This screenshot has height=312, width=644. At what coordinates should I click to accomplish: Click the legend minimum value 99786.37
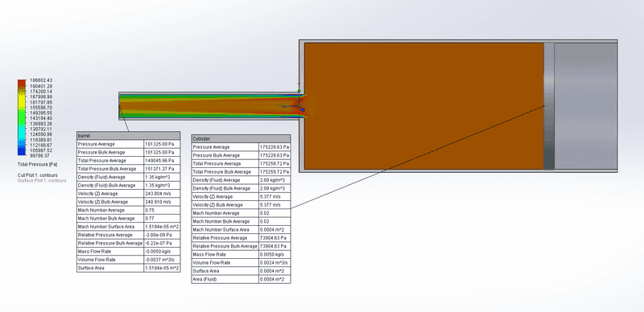tap(39, 156)
